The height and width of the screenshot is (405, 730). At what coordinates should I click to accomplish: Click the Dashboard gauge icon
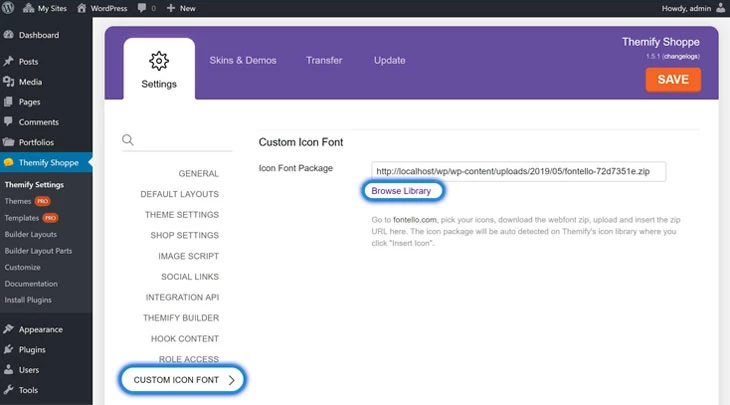[x=8, y=34]
